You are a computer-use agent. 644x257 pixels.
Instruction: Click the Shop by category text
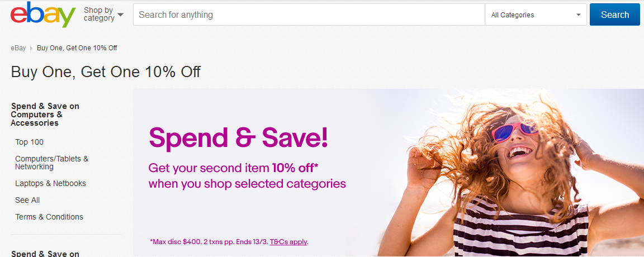[x=99, y=15]
